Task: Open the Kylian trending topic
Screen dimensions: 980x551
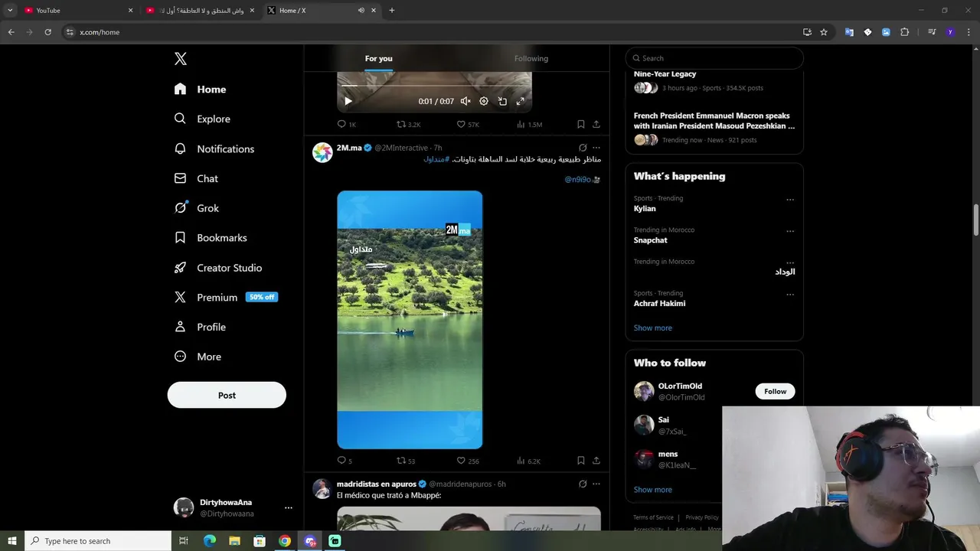Action: [645, 208]
